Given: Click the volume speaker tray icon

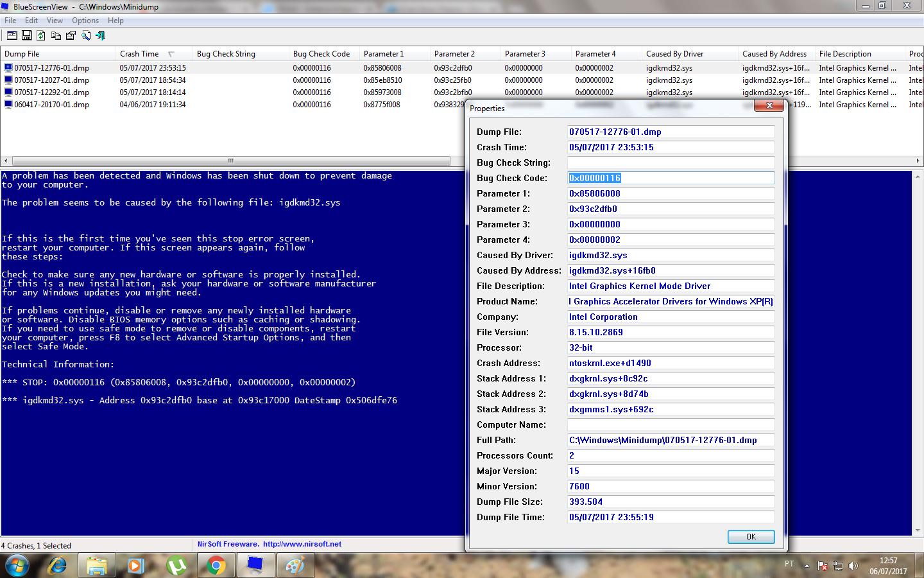Looking at the screenshot, I should [853, 566].
